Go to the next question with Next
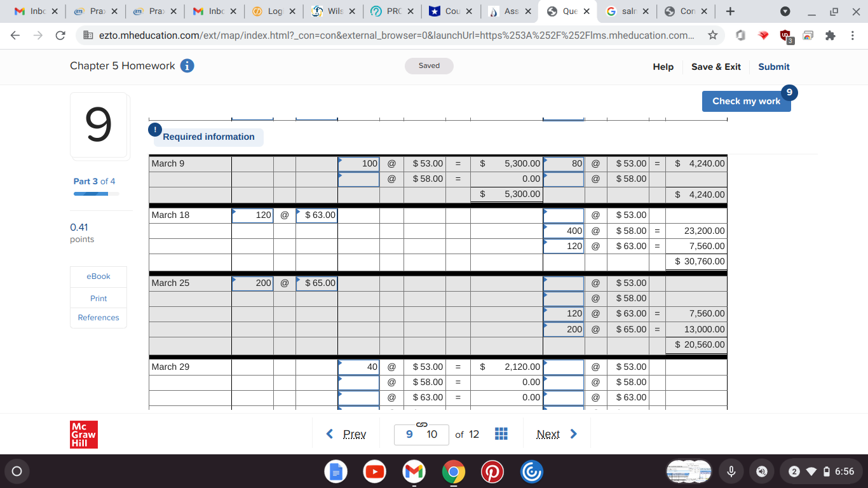The image size is (868, 488). click(x=557, y=434)
